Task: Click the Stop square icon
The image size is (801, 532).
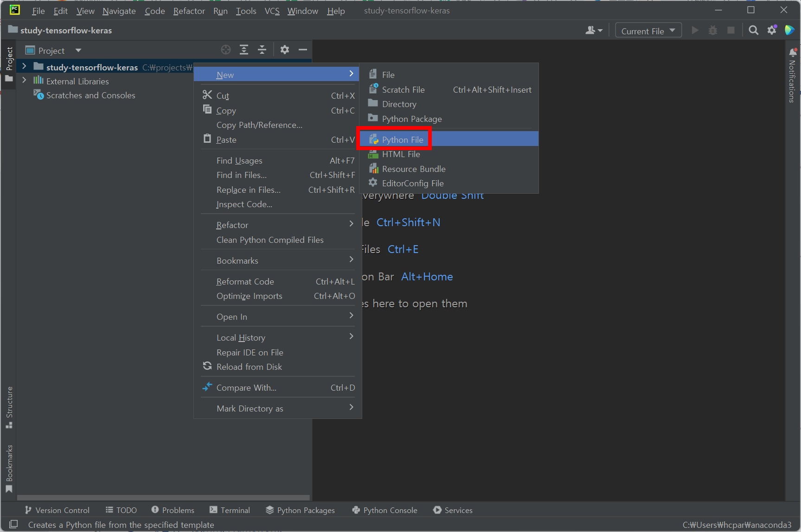Action: pos(731,31)
